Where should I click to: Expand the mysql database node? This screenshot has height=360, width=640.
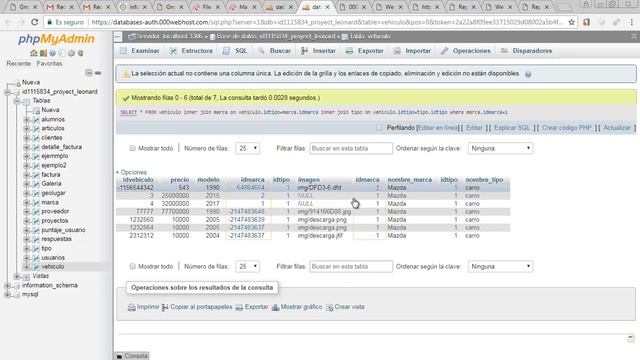pyautogui.click(x=7, y=295)
